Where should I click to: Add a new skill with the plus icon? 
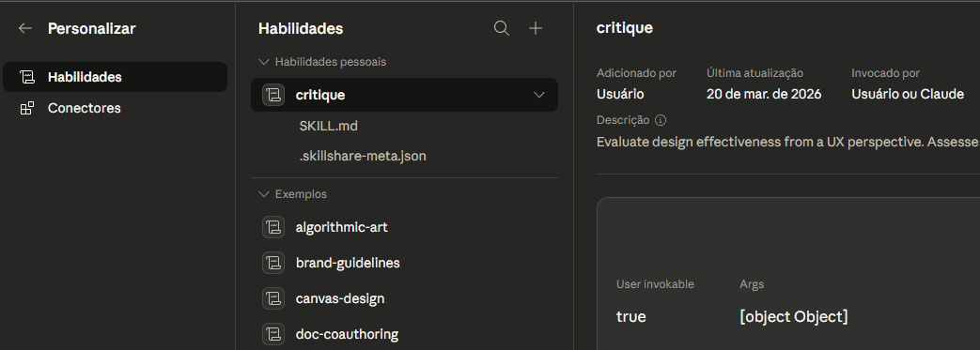pyautogui.click(x=536, y=28)
